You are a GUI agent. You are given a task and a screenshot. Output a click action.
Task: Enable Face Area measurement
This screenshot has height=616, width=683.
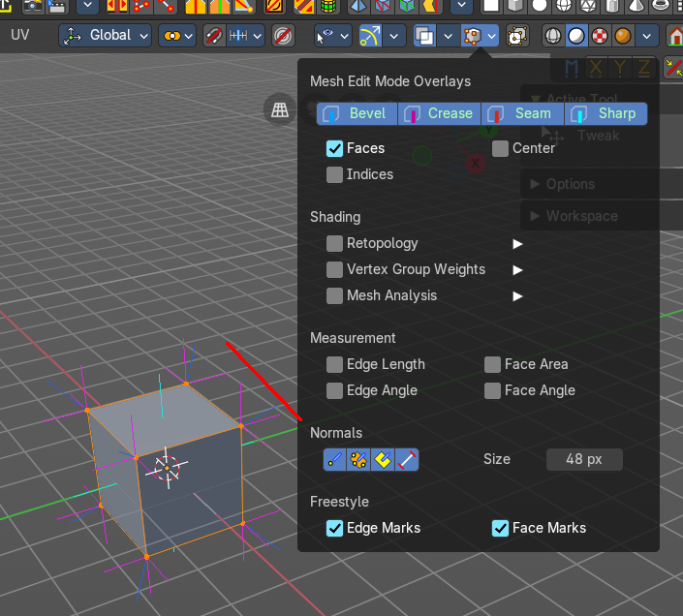pos(492,365)
